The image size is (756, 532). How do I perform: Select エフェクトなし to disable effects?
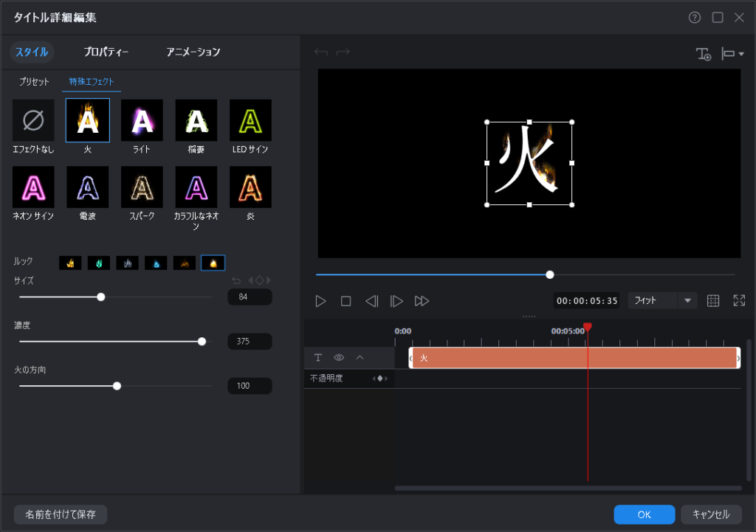[33, 120]
